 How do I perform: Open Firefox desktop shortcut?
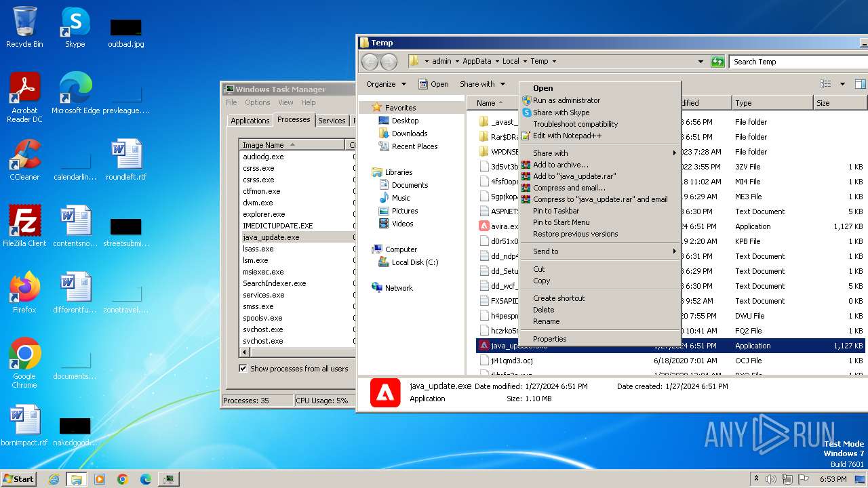[x=24, y=292]
